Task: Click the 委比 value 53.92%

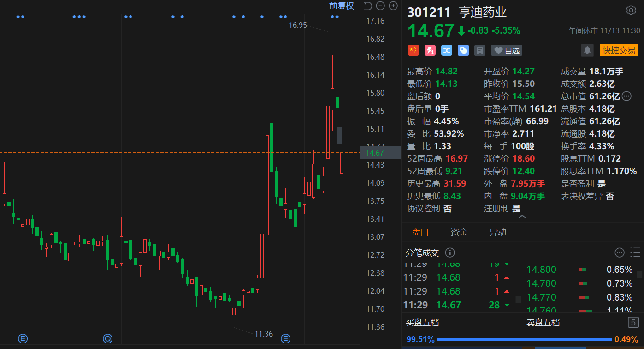Action: (449, 133)
